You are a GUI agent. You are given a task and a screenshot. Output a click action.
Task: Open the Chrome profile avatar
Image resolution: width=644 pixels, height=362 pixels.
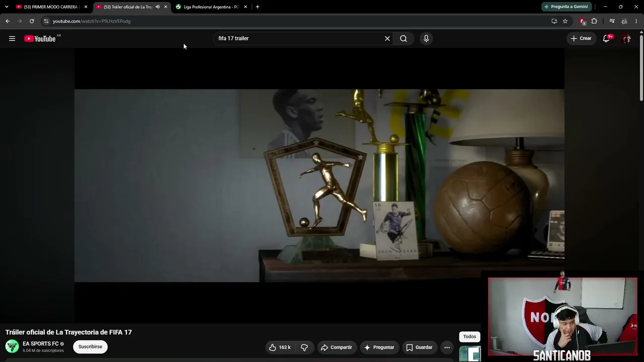[624, 21]
